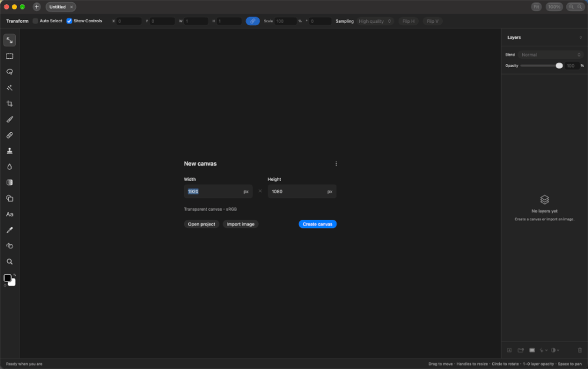Activate the text tool
This screenshot has width=588, height=369.
(10, 214)
